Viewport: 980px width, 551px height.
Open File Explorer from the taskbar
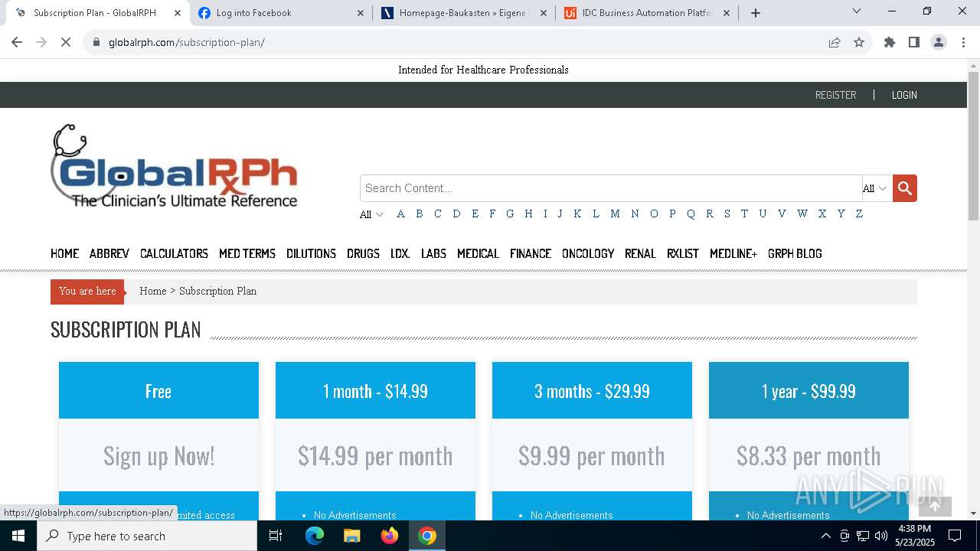(x=351, y=536)
